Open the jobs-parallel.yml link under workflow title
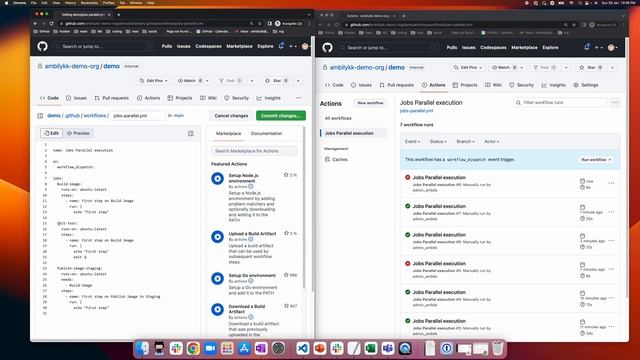The width and height of the screenshot is (640, 360). pos(416,111)
